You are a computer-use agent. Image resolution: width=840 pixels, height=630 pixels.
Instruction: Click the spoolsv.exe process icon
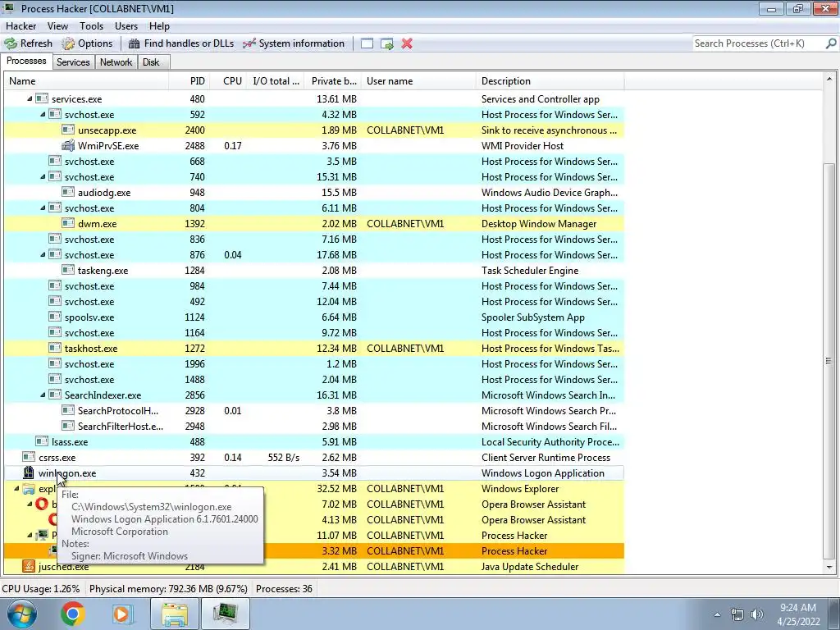point(55,317)
